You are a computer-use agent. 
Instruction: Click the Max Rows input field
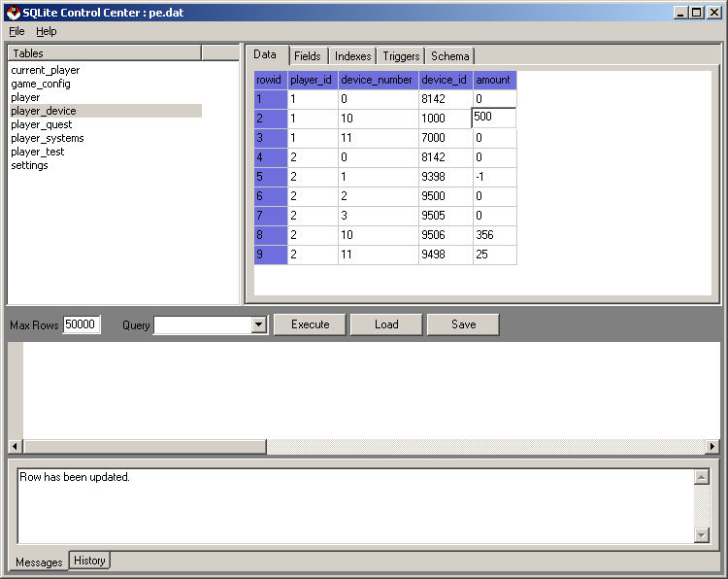82,324
